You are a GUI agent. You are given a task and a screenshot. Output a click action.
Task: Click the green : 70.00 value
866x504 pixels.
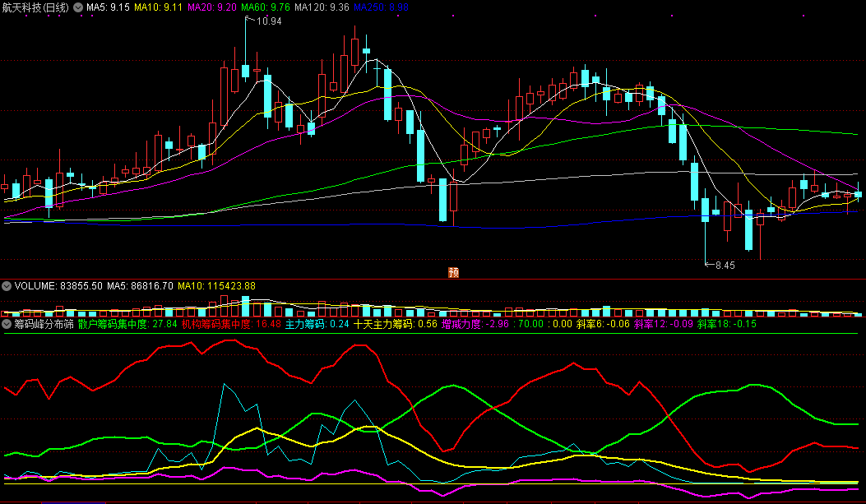click(529, 324)
